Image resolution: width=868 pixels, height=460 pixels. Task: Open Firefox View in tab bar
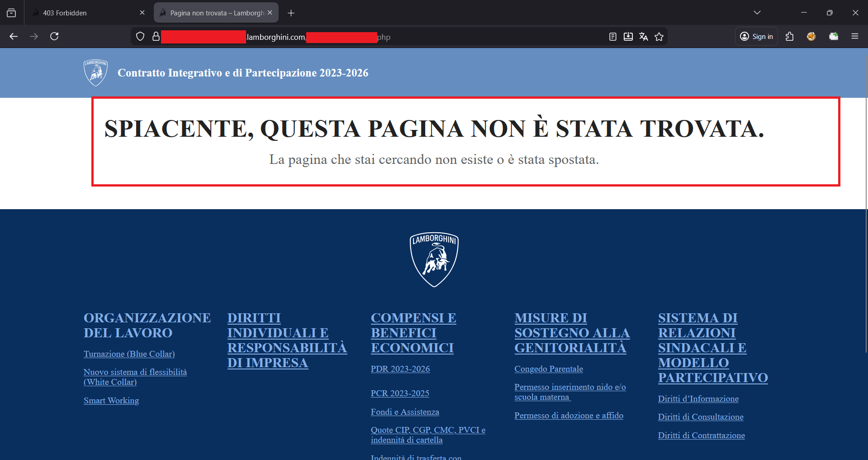click(x=11, y=13)
